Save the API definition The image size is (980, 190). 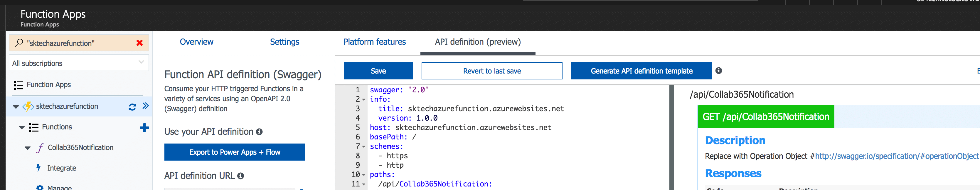click(378, 71)
